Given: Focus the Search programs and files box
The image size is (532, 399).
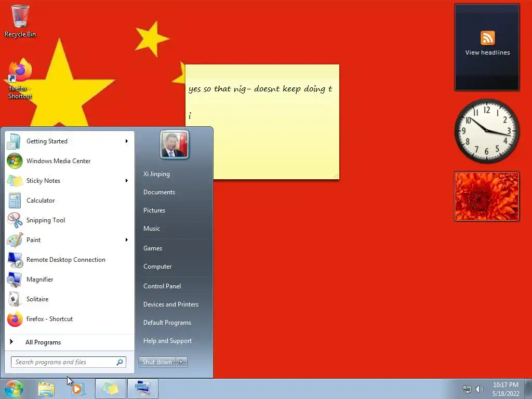Looking at the screenshot, I should (x=69, y=362).
